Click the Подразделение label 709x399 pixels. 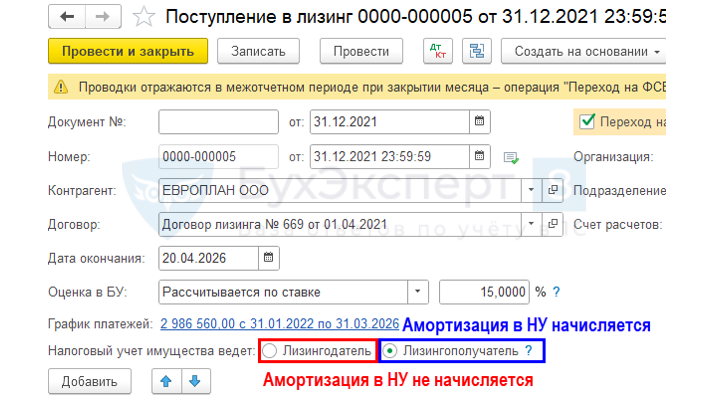click(619, 190)
